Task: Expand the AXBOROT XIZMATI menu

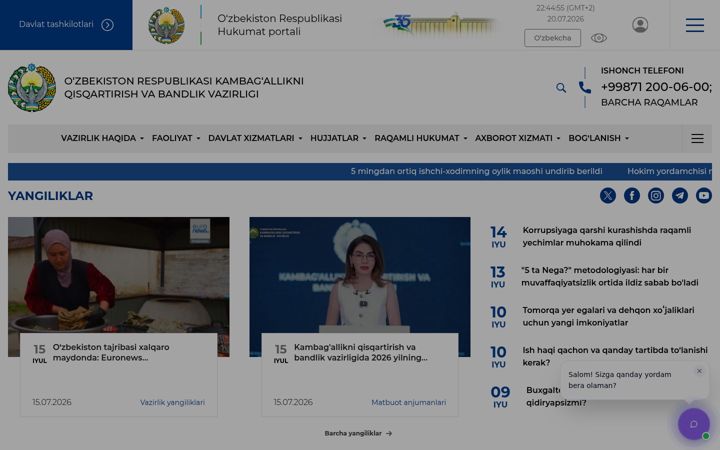Action: coord(518,138)
